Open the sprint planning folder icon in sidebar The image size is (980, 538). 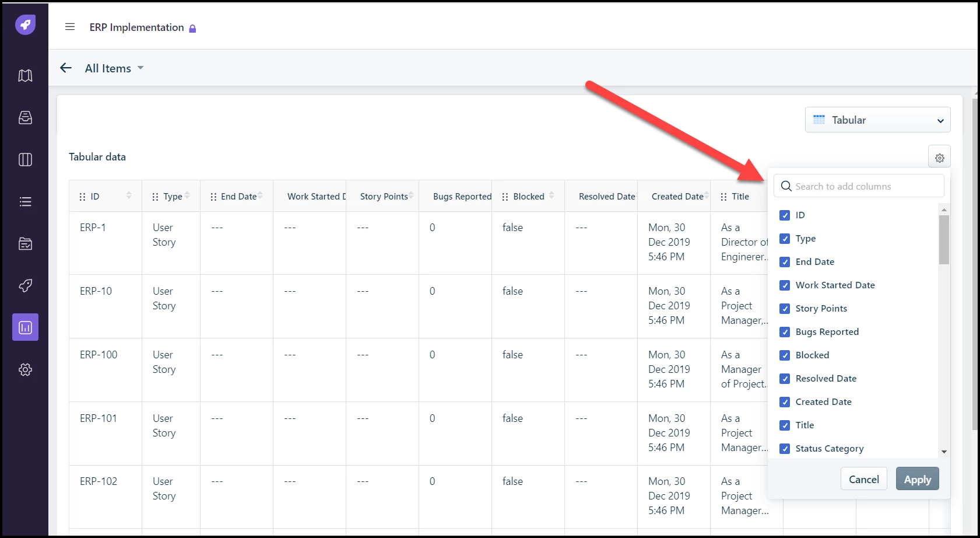point(25,243)
